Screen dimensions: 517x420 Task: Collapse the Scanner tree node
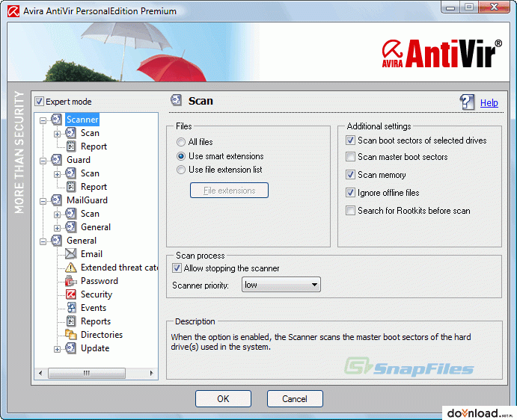coord(43,120)
